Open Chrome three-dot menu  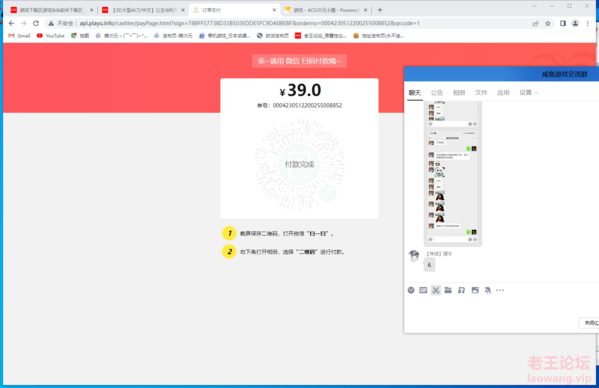(588, 23)
